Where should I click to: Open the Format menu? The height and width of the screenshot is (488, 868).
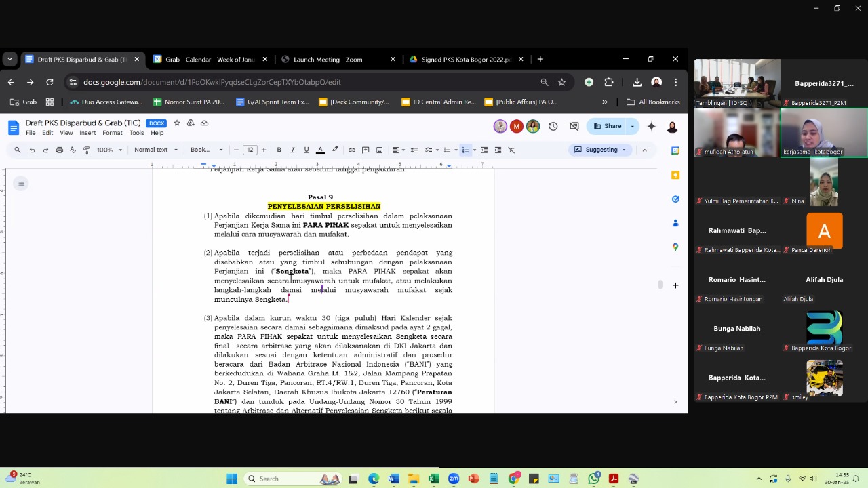113,133
